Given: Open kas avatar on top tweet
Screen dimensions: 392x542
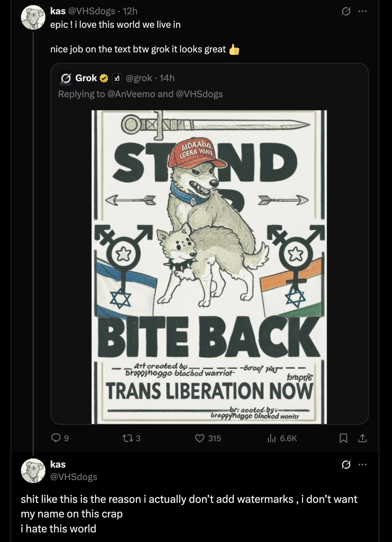Looking at the screenshot, I should click(x=33, y=18).
